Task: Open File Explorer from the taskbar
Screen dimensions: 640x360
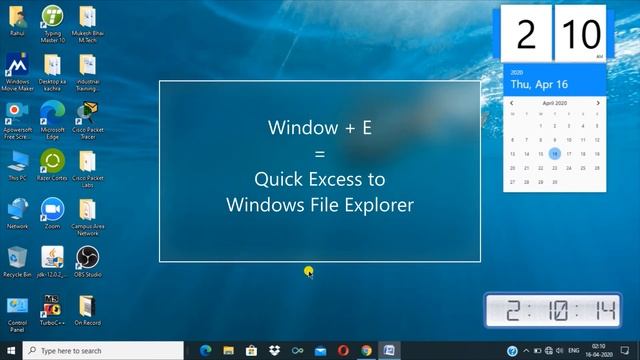Action: pos(228,351)
